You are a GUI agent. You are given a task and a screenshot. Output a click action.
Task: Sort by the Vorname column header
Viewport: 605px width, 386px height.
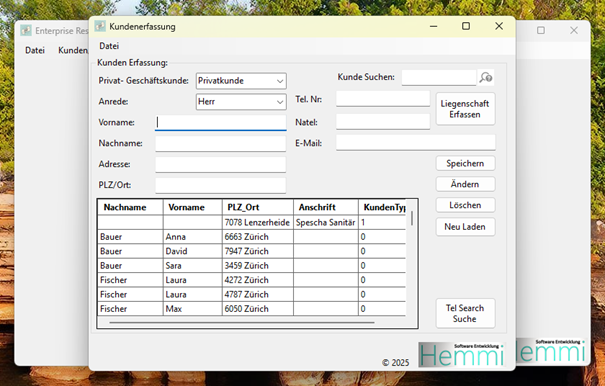pos(193,207)
